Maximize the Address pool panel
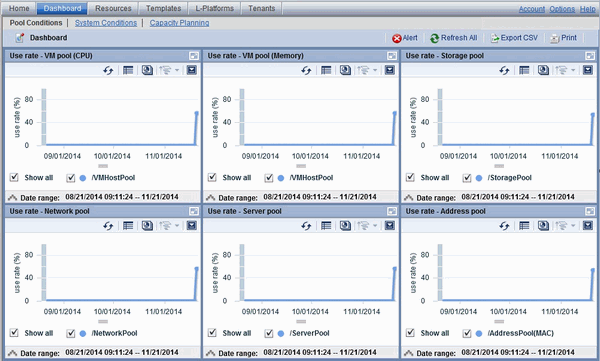The width and height of the screenshot is (600, 361). tap(590, 211)
